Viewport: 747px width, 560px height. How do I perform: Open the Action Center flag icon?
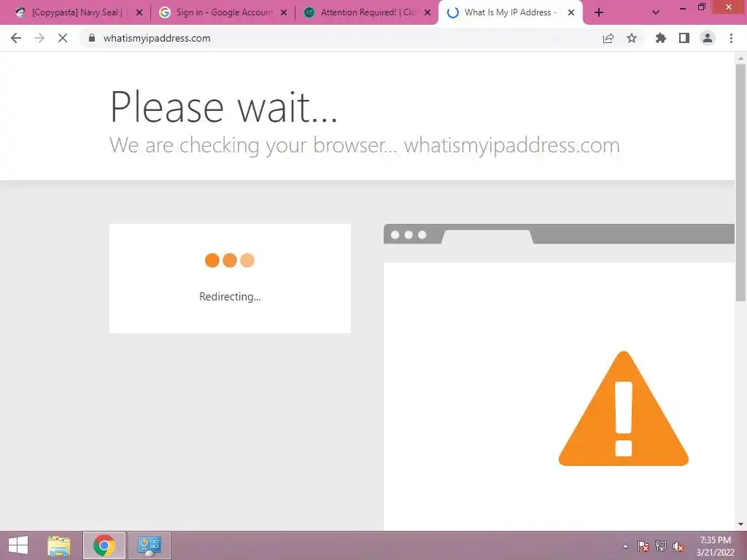coord(643,546)
